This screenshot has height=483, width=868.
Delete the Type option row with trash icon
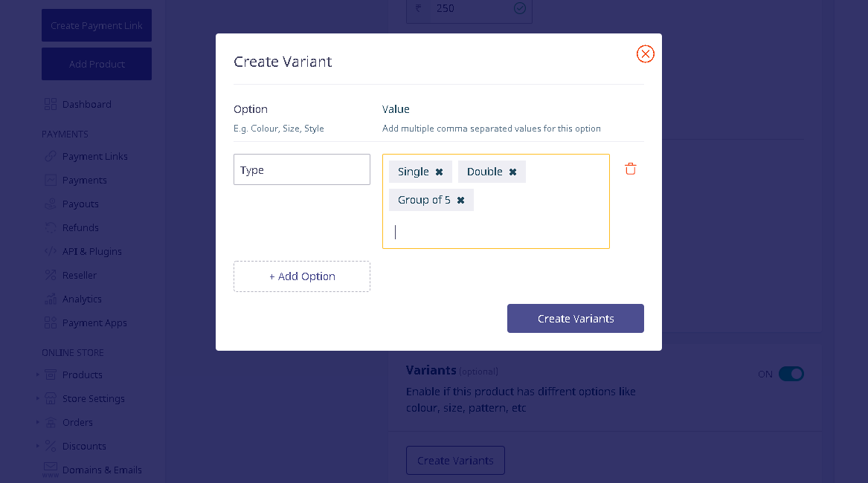coord(631,169)
